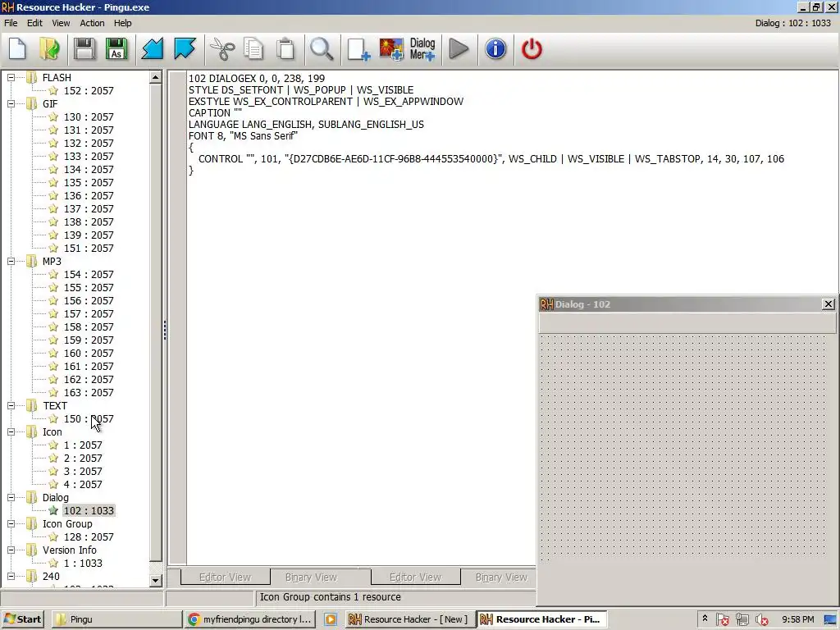Screen dimensions: 840x630
Task: Select Version Info resource 1 : 1033
Action: (x=83, y=563)
